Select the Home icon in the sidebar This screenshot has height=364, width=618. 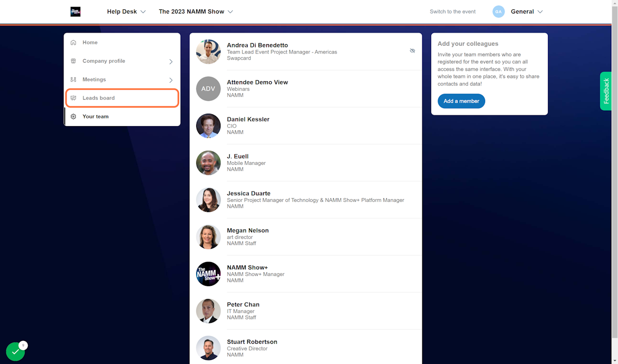(x=72, y=42)
